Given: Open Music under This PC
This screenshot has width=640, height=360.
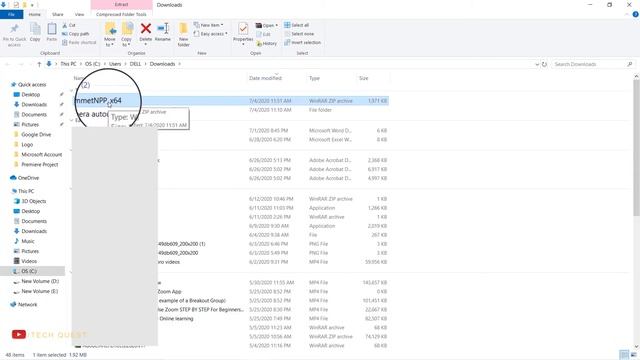Looking at the screenshot, I should click(x=28, y=241).
